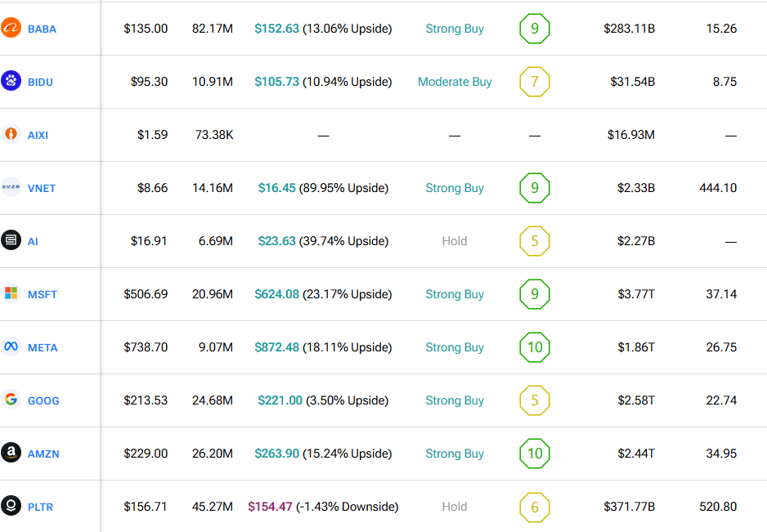Click the Amazon logo icon

coord(11,453)
